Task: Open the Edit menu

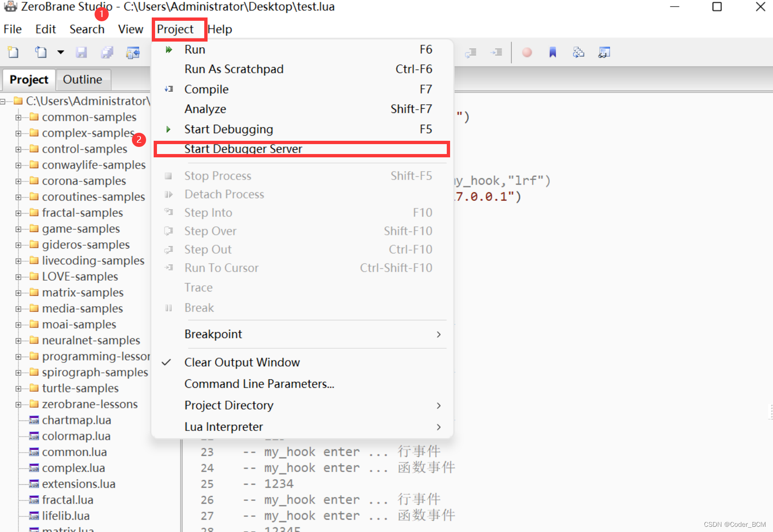Action: coord(45,29)
